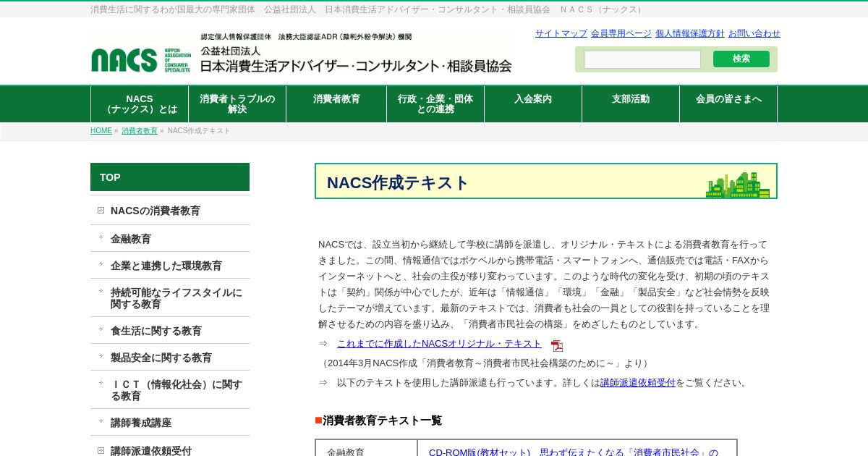Click the expand icon beside NACSの消費者教育

coord(101,211)
